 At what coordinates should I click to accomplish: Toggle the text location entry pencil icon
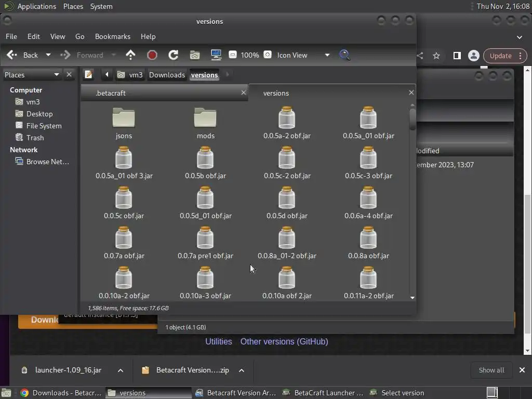pos(88,74)
